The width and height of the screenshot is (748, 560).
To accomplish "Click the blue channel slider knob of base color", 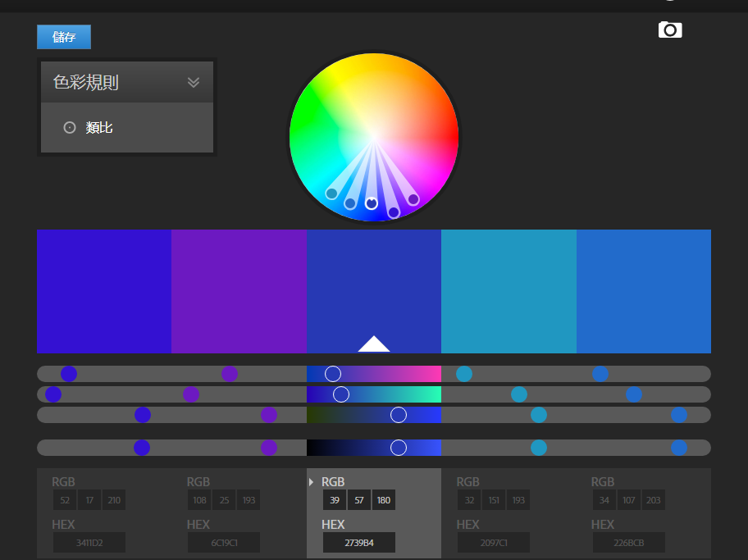I will 399,415.
